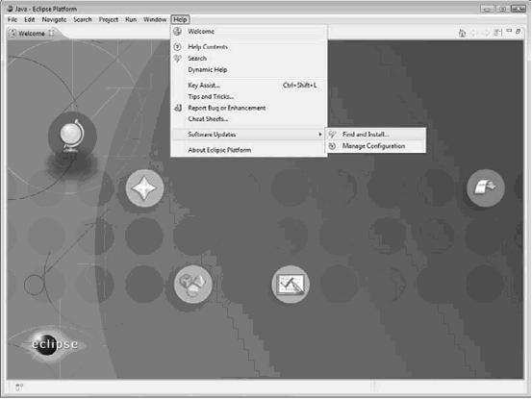Image resolution: width=532 pixels, height=399 pixels.
Task: Open the File menu
Action: pos(13,19)
